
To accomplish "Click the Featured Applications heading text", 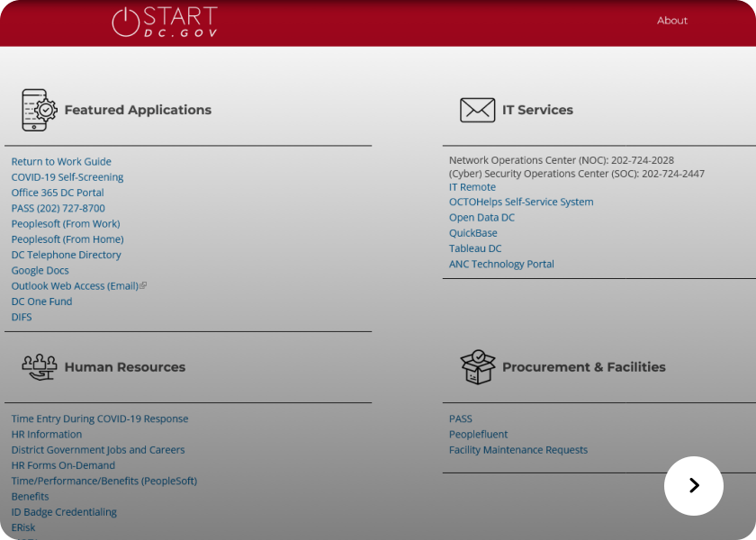I will point(138,110).
